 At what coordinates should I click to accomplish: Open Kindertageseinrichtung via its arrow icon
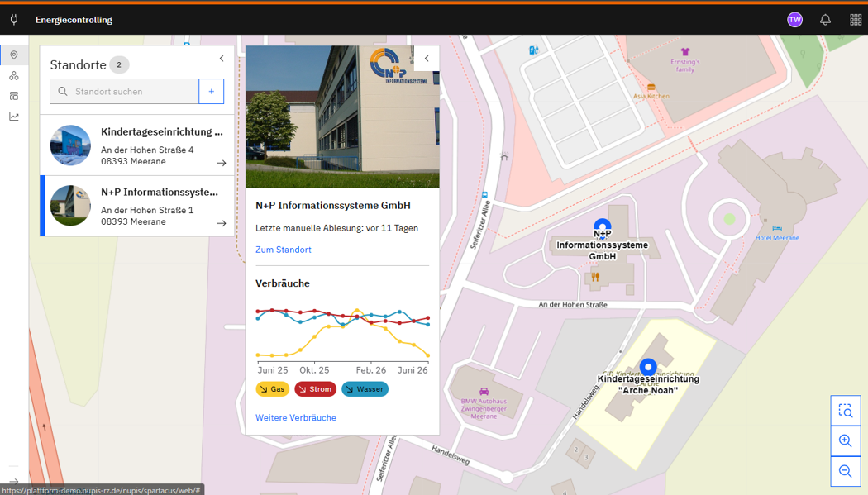pos(222,163)
